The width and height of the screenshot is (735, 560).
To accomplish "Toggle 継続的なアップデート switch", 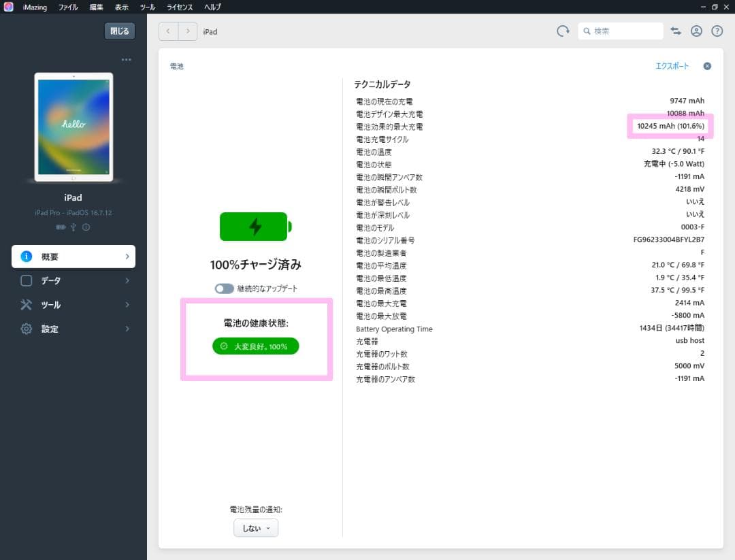I will click(224, 288).
